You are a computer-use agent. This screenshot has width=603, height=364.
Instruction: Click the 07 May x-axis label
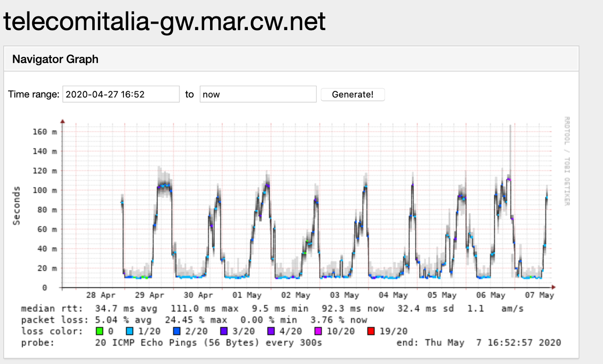coord(540,295)
